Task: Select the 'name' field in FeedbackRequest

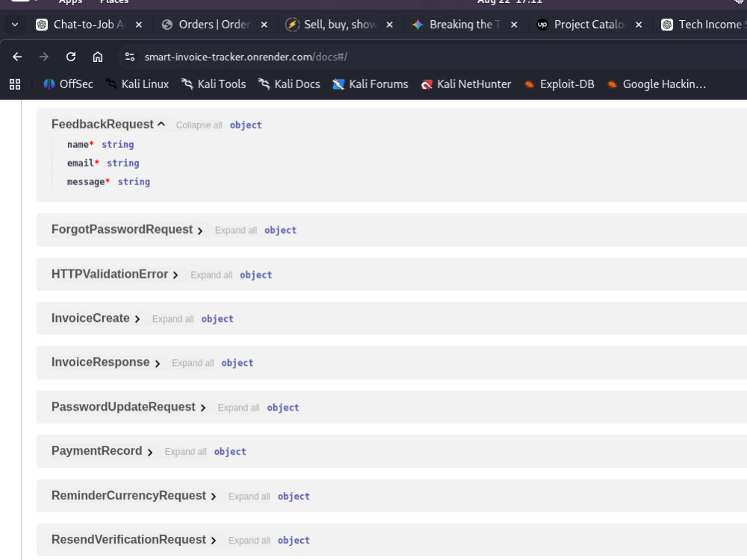Action: point(78,145)
